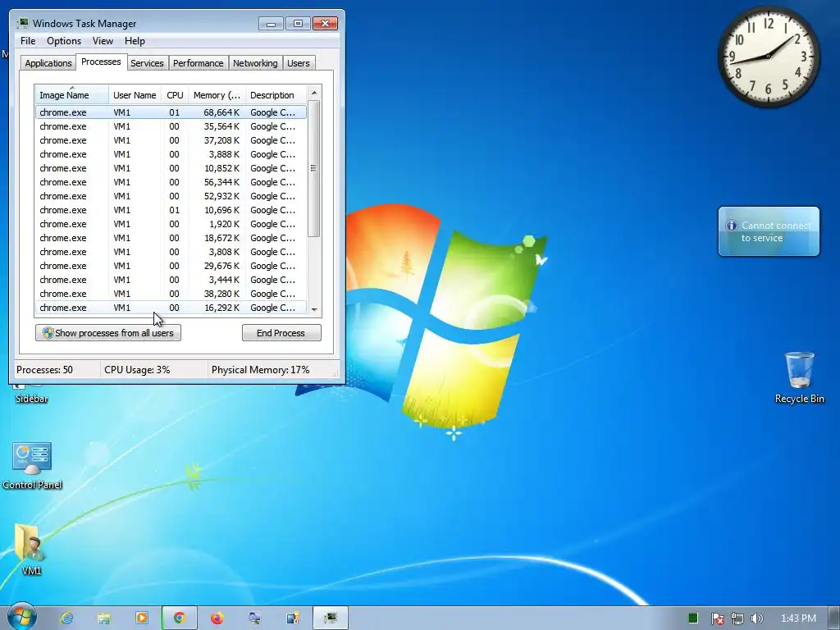Image resolution: width=840 pixels, height=630 pixels.
Task: Click the process list scroll up arrow
Action: [314, 93]
